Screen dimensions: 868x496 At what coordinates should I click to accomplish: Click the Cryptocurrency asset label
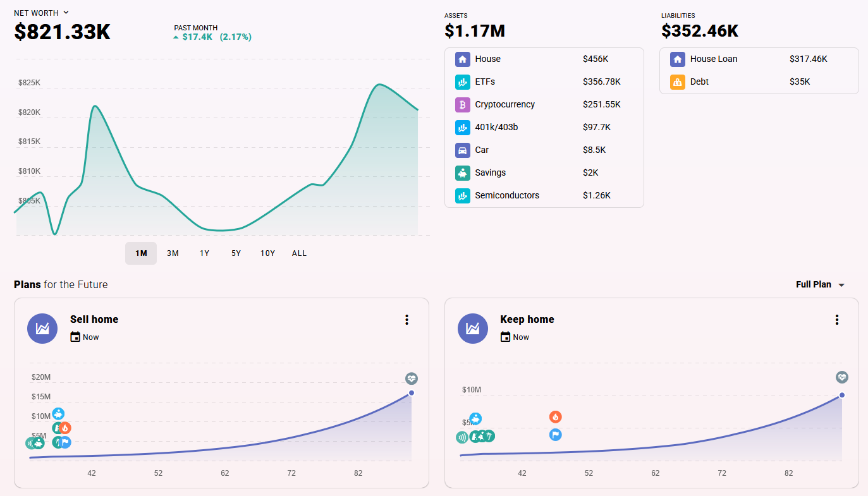point(505,105)
